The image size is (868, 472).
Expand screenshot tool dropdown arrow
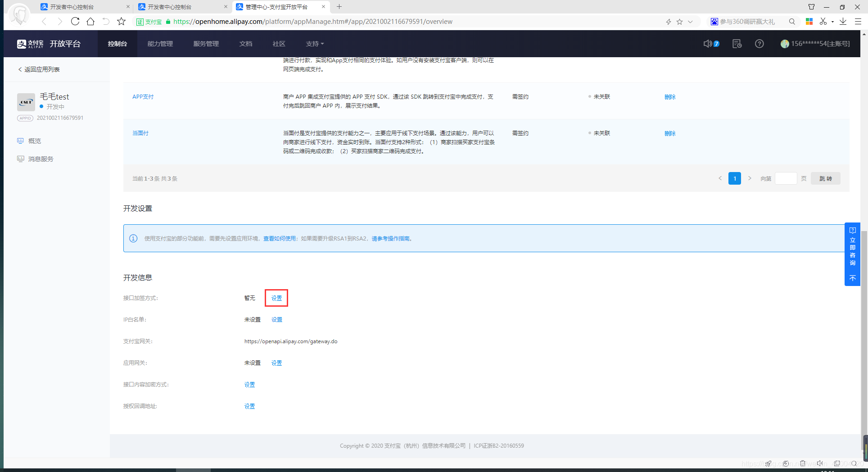(x=832, y=22)
